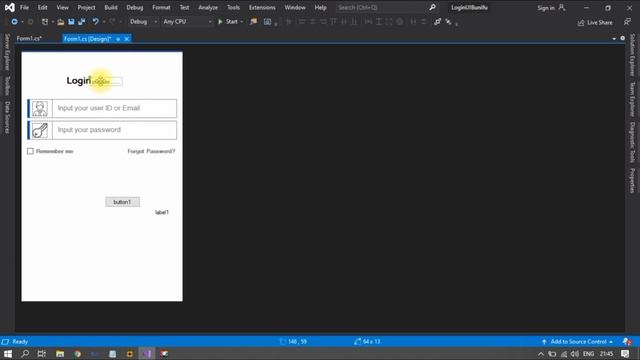Switch to the Form1.cs code tab
The image size is (640, 360).
point(29,38)
